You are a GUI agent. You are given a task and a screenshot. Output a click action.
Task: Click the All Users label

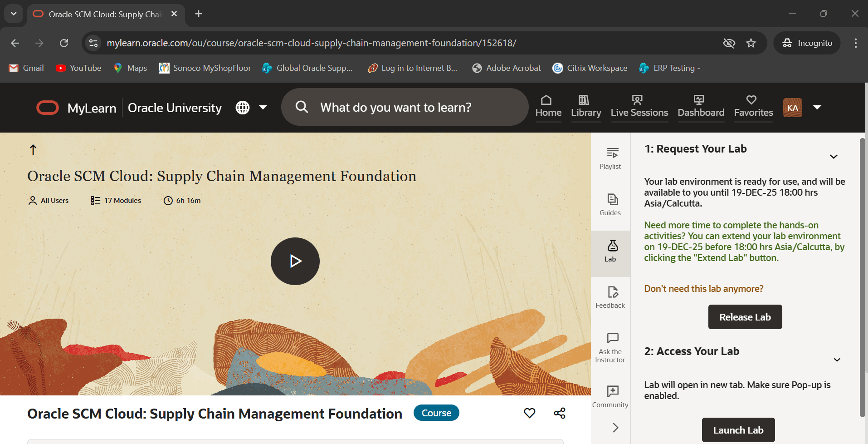[x=49, y=201]
